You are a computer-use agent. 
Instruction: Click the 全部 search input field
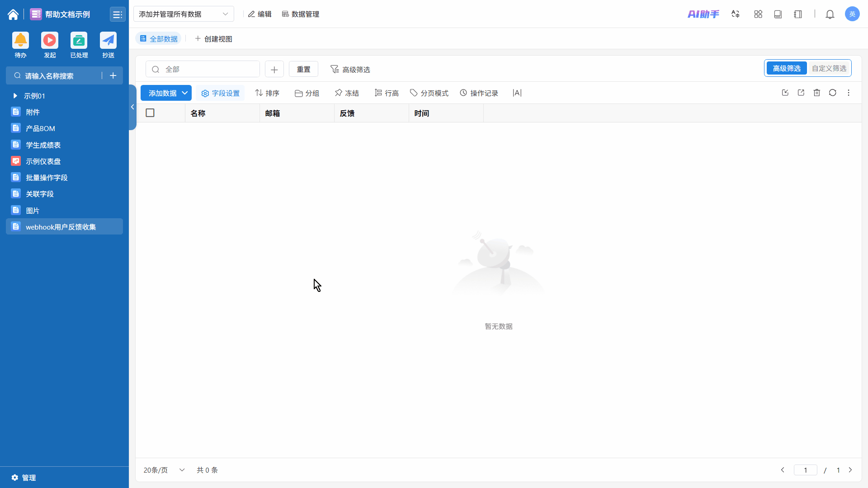point(208,69)
